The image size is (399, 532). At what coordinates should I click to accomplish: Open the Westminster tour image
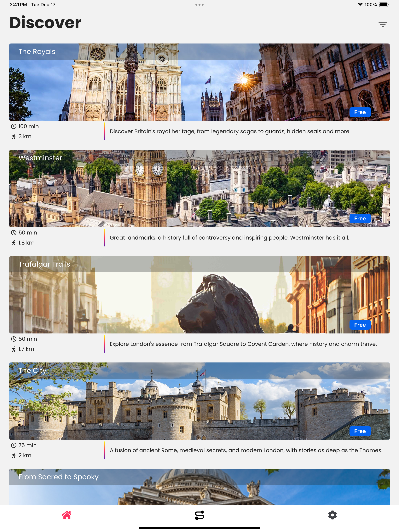coord(199,188)
